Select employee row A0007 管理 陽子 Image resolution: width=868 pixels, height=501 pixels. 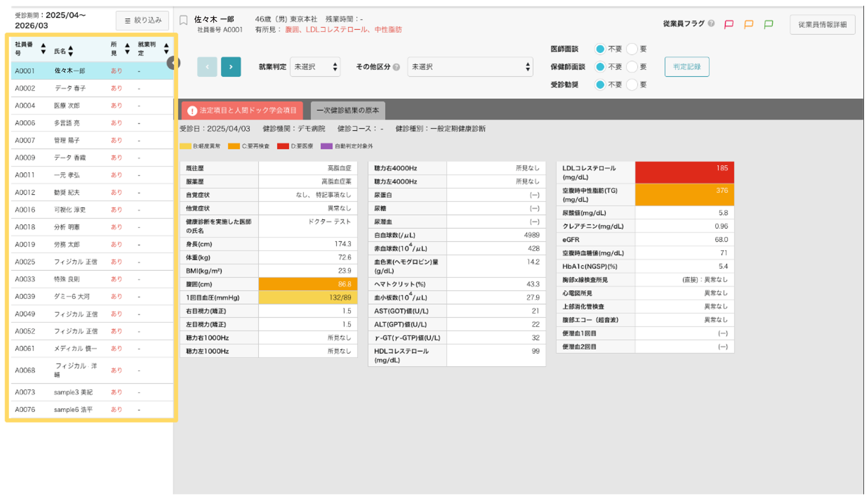tap(92, 140)
